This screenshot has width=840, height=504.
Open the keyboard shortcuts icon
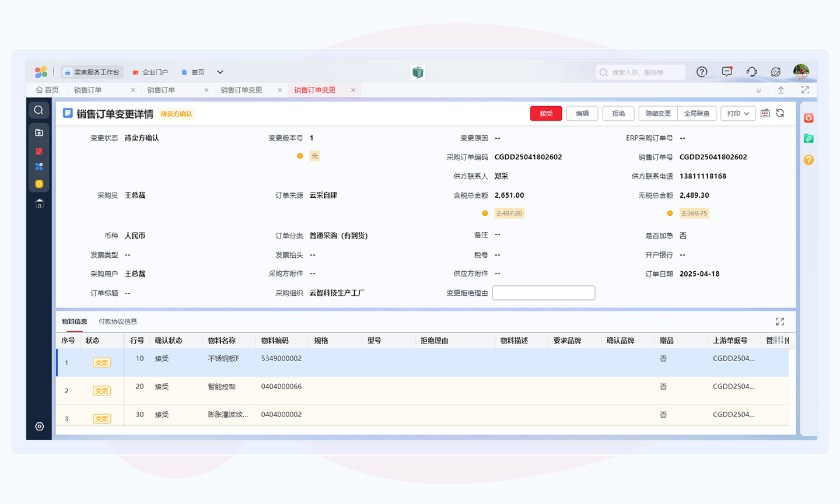pyautogui.click(x=765, y=113)
